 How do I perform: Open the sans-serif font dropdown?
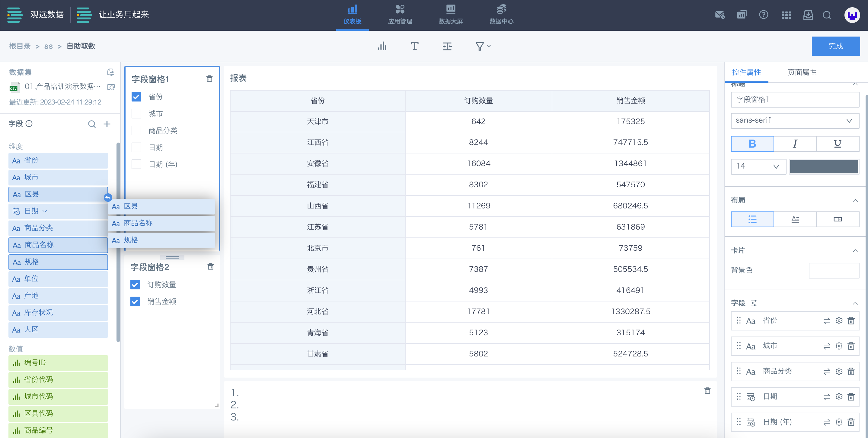pyautogui.click(x=795, y=120)
